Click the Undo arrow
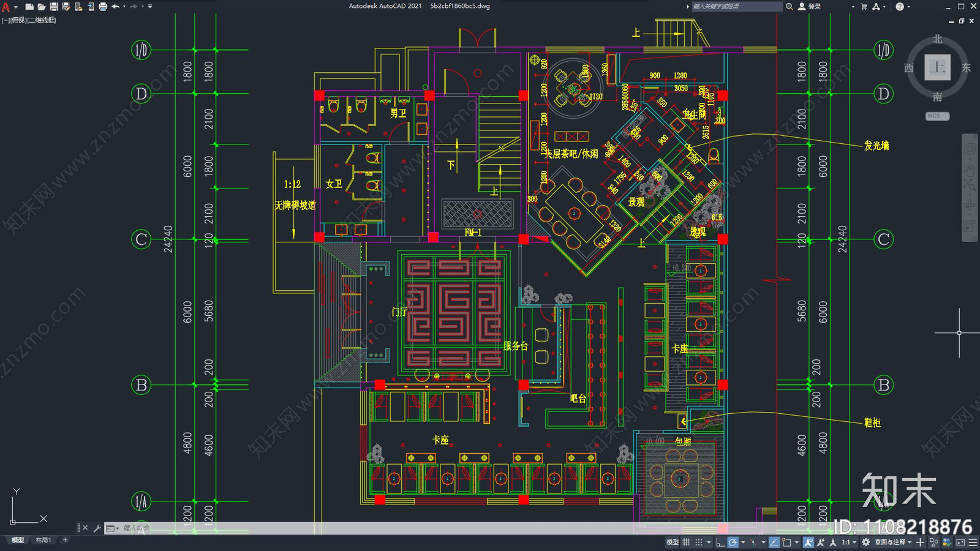The width and height of the screenshot is (980, 551). [x=115, y=6]
